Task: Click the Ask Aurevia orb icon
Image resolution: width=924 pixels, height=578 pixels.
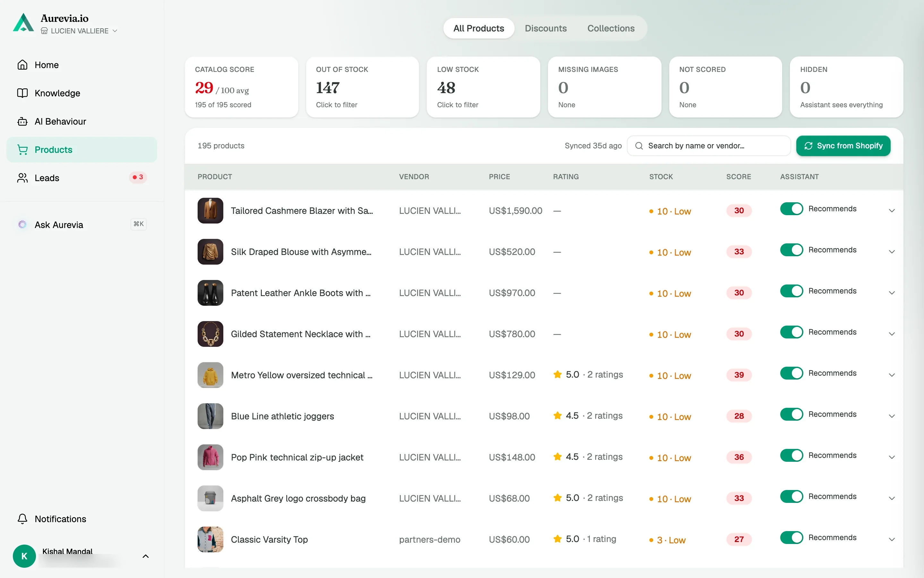Action: (22, 224)
